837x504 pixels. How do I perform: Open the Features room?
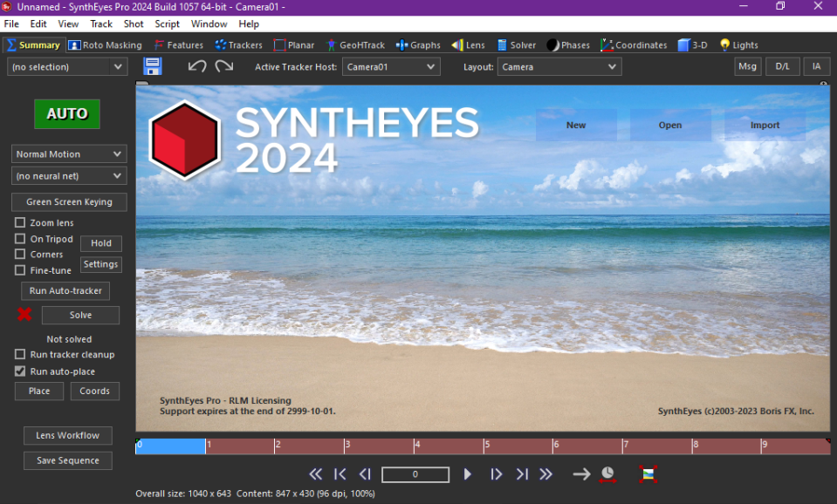pos(178,44)
